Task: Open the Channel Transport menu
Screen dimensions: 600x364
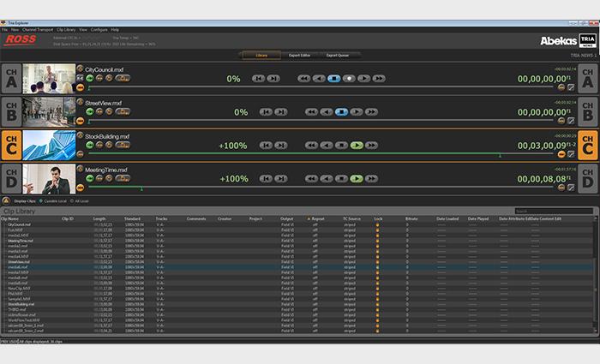Action: (36, 29)
